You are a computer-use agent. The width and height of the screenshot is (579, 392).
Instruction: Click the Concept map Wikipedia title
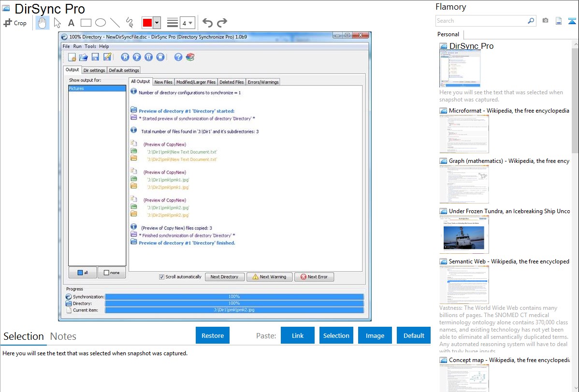click(509, 360)
